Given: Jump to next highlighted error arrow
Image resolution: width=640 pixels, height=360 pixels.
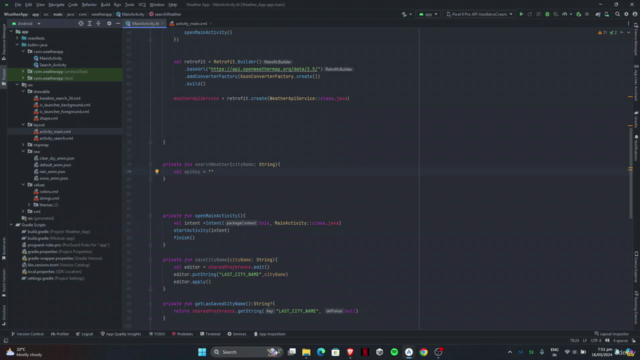Looking at the screenshot, I should [x=628, y=33].
